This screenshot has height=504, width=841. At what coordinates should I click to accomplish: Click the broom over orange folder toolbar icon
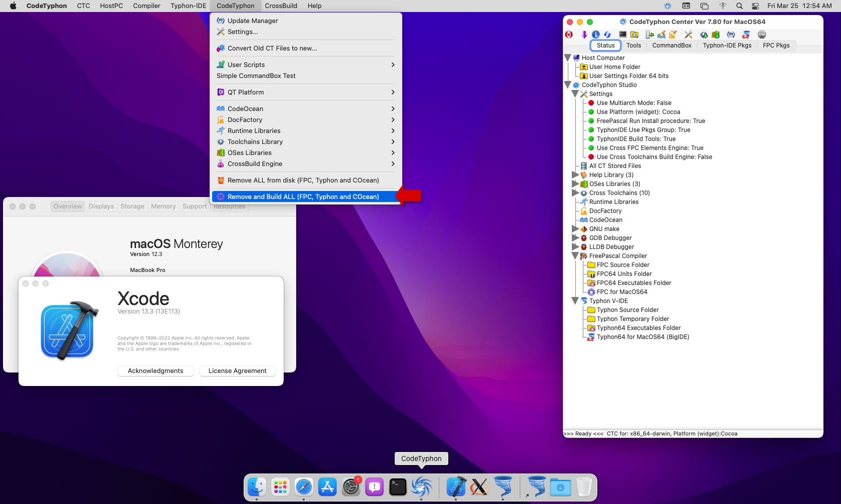point(673,34)
